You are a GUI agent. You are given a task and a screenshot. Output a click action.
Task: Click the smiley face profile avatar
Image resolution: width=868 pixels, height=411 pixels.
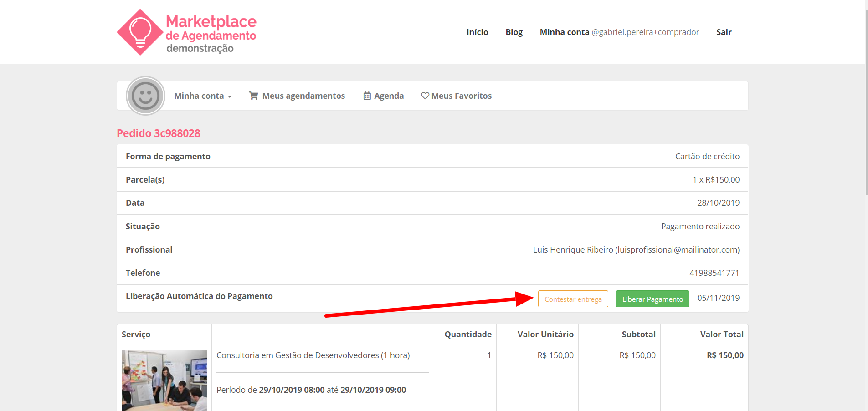[145, 96]
